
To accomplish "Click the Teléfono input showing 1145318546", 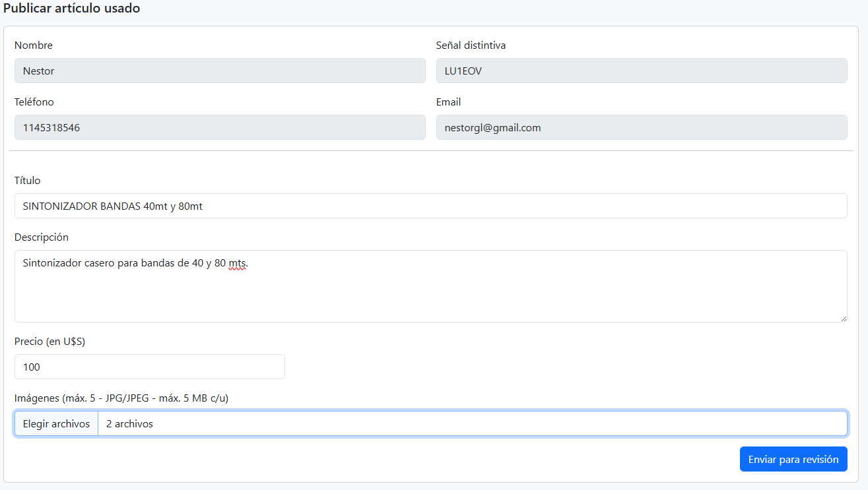I will [x=220, y=127].
